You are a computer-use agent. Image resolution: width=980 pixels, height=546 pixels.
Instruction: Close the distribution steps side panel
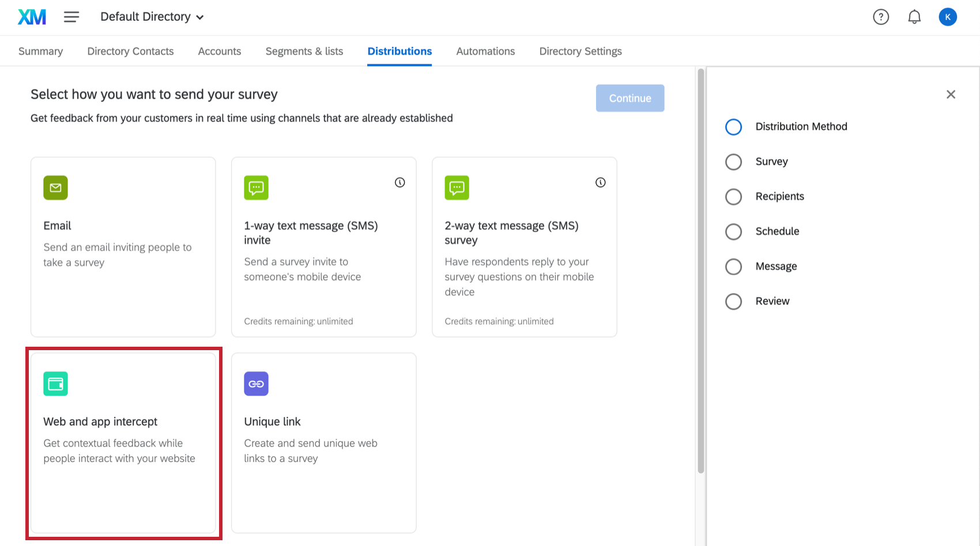click(951, 94)
